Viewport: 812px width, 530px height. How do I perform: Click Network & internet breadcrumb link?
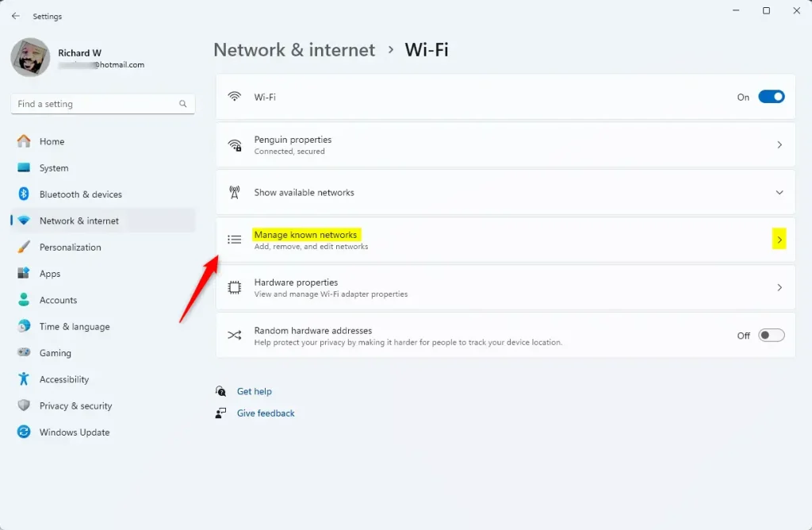click(x=293, y=49)
